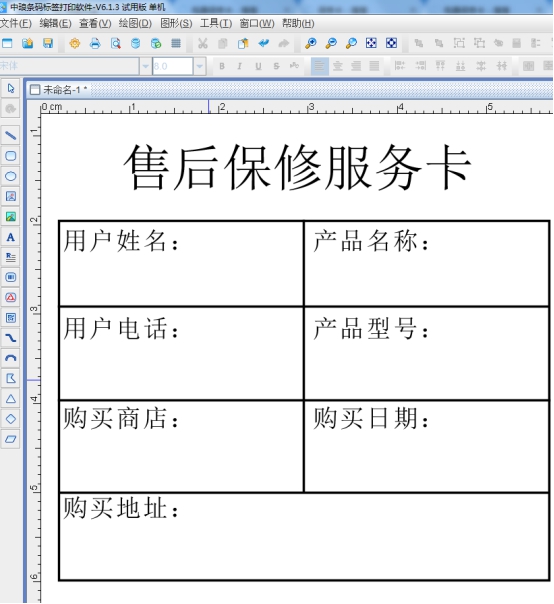The image size is (554, 604).
Task: Select the Parallelogram shape tool
Action: point(11,439)
